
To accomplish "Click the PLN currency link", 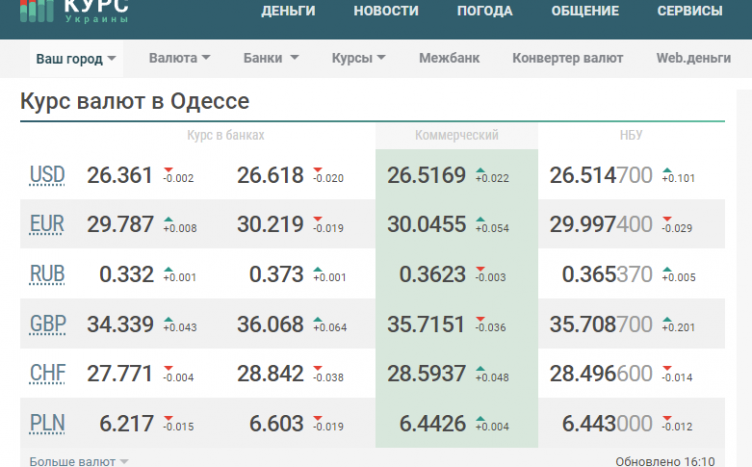I will tap(47, 423).
